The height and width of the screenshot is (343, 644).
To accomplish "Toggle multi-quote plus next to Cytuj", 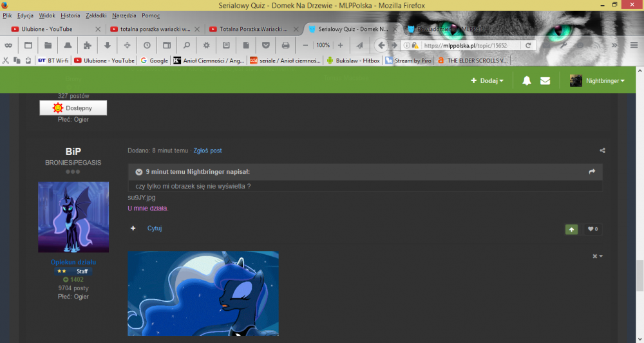I will pos(133,228).
